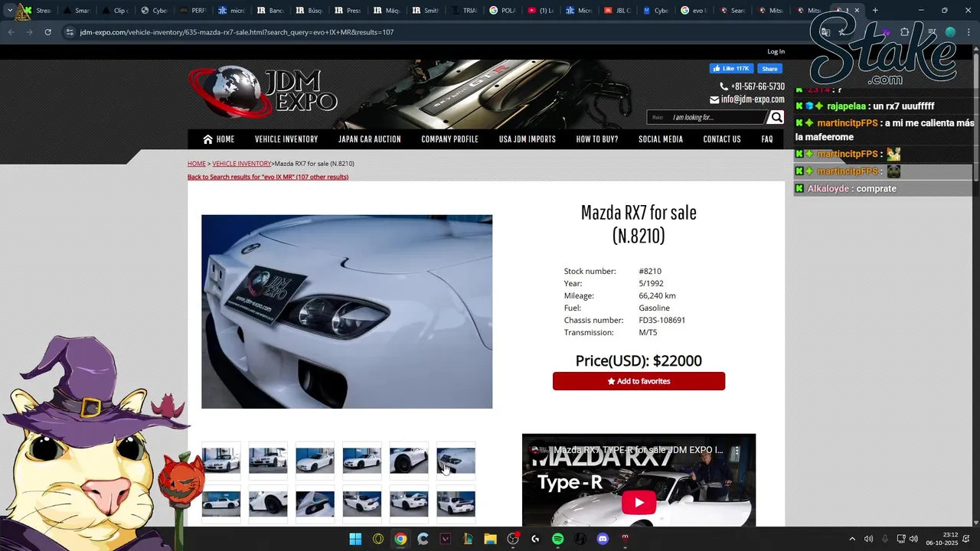This screenshot has width=980, height=551.
Task: Click the browser forward arrow
Action: point(29,32)
